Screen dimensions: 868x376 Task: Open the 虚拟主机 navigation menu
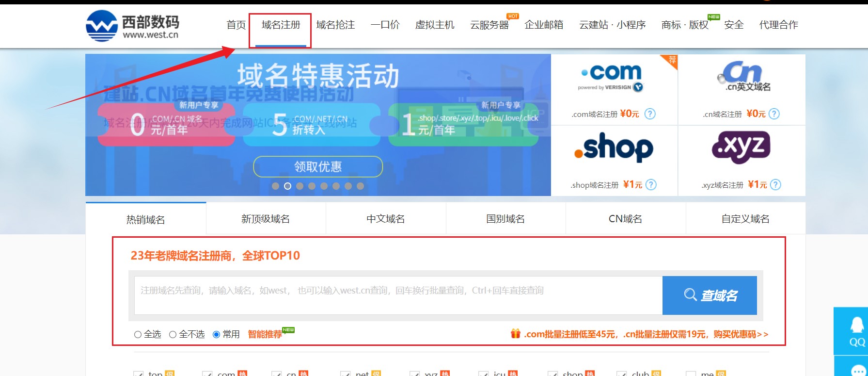(435, 25)
